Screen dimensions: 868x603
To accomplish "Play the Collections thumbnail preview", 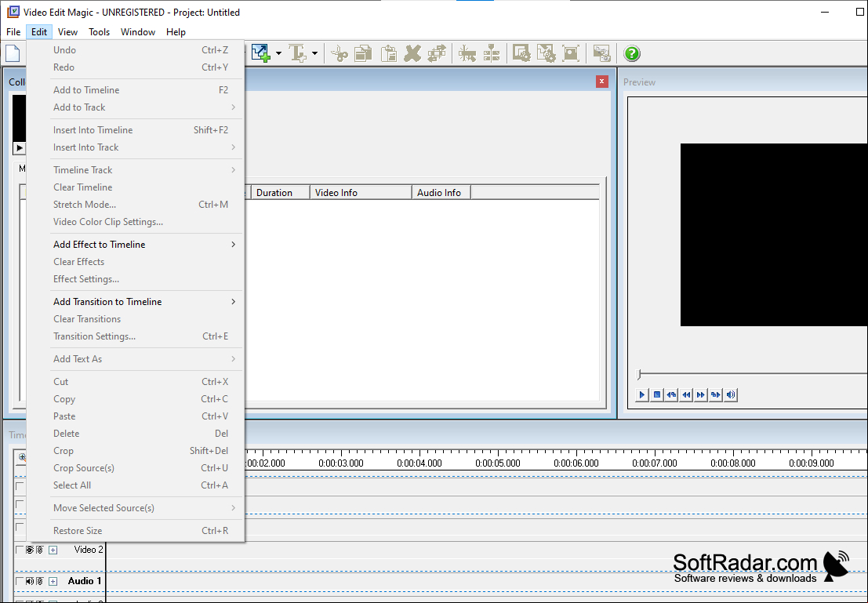I will 20,148.
